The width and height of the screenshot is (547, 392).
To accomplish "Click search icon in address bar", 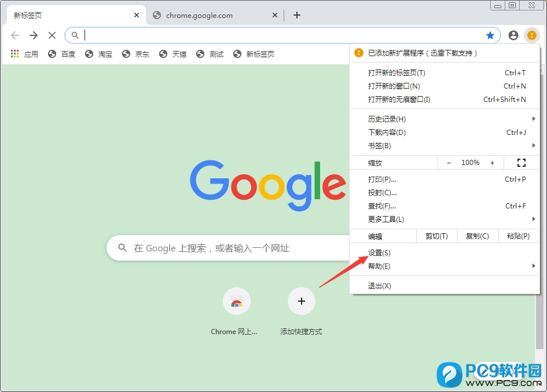I will pos(75,35).
